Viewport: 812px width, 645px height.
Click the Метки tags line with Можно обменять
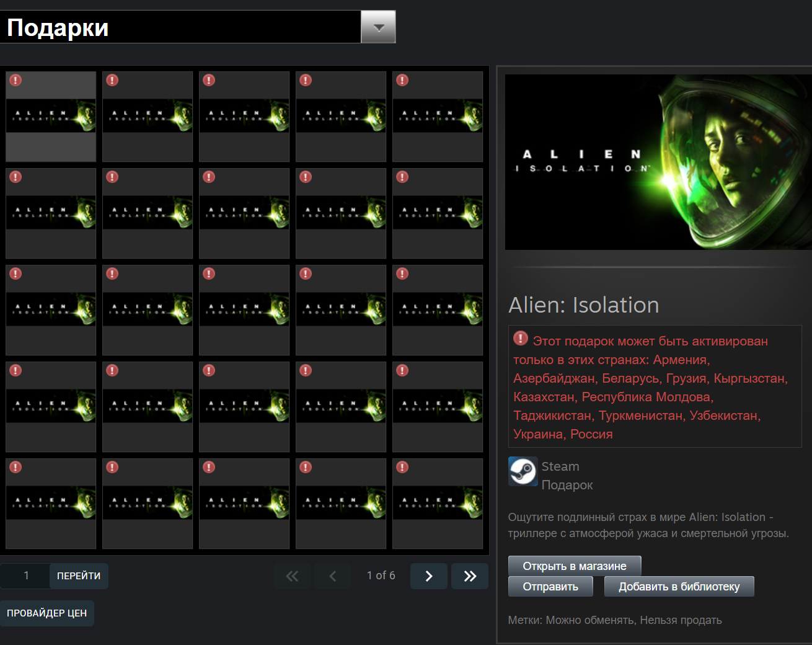(615, 620)
